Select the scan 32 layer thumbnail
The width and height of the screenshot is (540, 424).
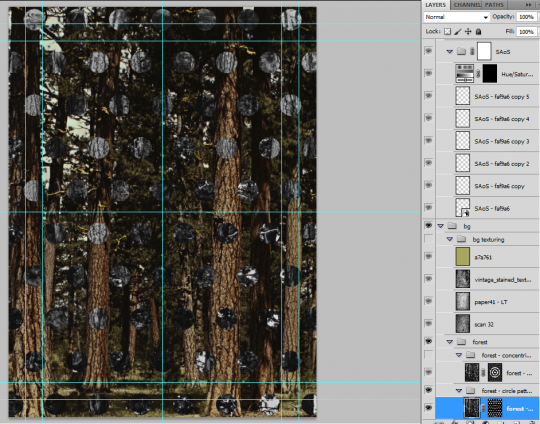tap(463, 324)
